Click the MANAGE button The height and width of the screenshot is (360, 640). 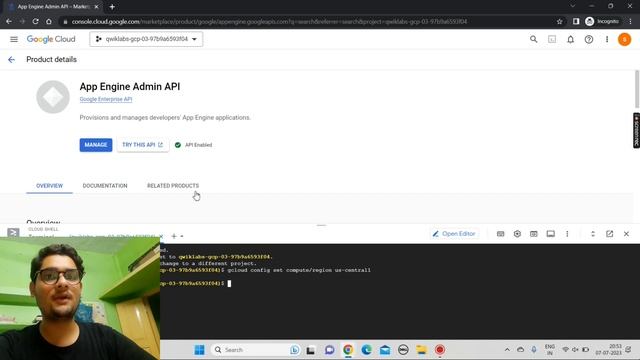pos(96,145)
